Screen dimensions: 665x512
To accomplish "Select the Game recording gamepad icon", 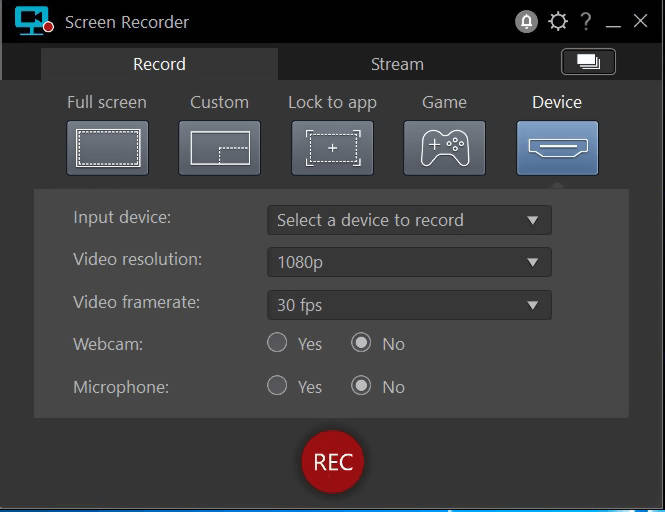I will [x=445, y=148].
